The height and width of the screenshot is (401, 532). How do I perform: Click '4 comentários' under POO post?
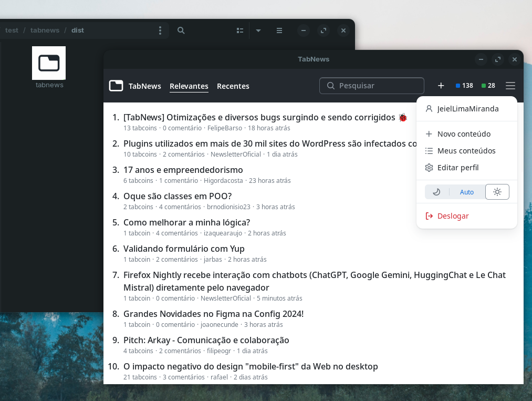(180, 207)
